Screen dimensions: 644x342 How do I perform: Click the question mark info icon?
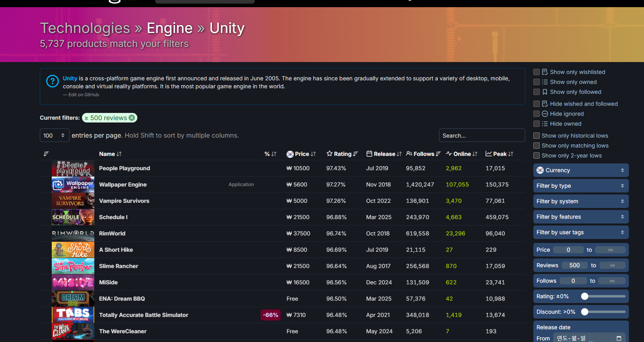[x=53, y=81]
